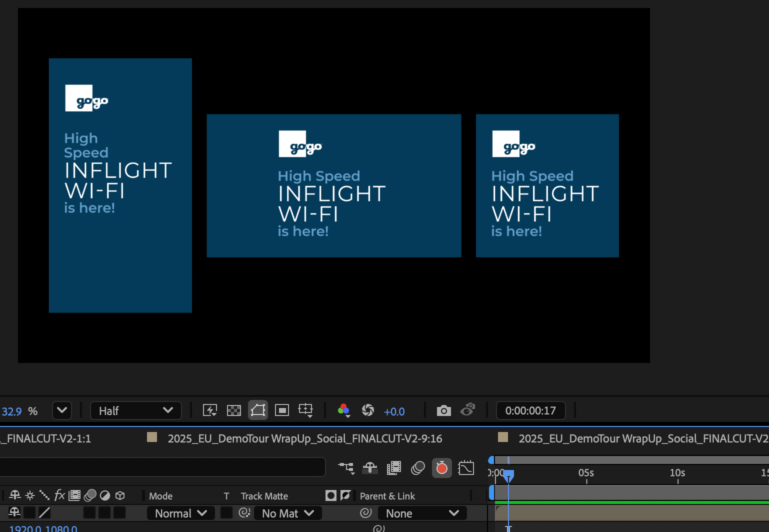
Task: Enable Motion Blur for the composition
Action: coord(418,468)
